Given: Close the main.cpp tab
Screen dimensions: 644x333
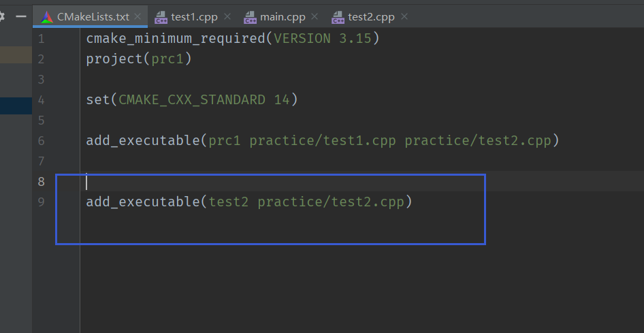Looking at the screenshot, I should tap(315, 17).
